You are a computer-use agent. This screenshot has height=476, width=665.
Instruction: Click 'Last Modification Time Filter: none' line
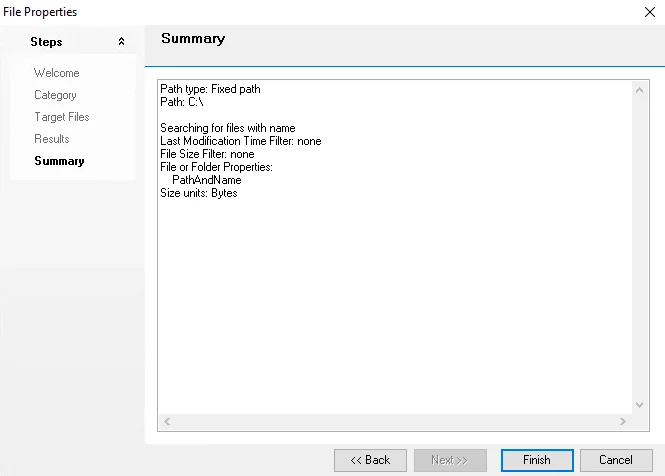click(241, 141)
